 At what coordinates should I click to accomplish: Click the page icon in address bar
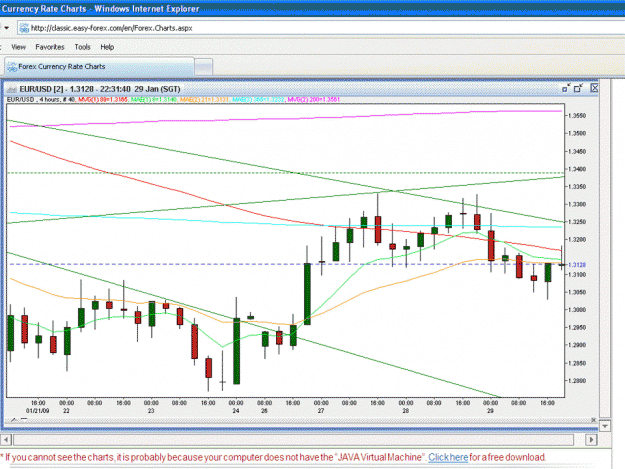(24, 28)
